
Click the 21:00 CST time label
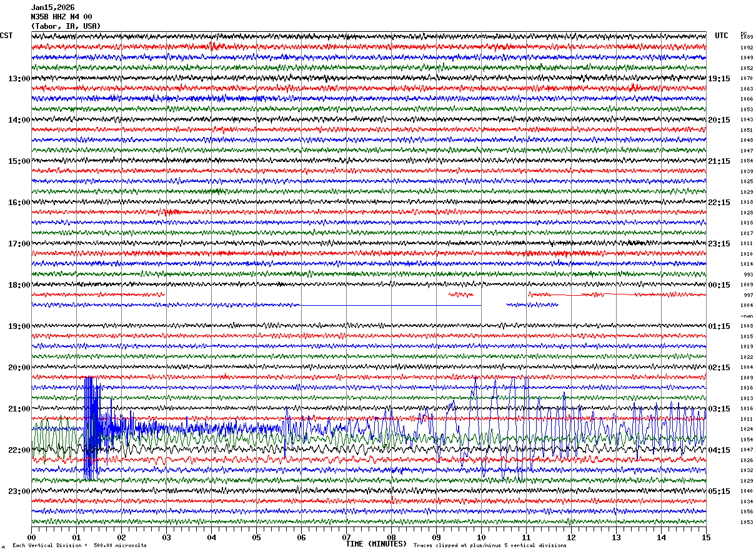pos(19,409)
